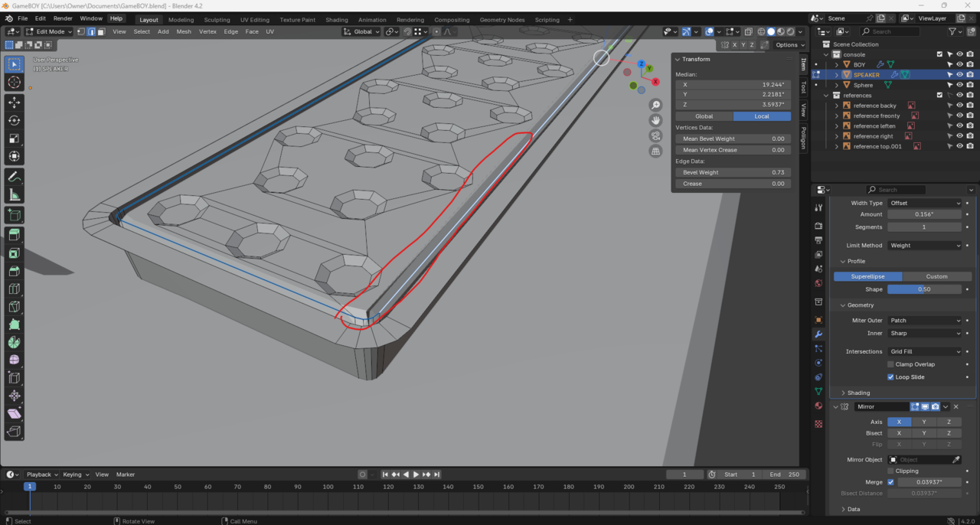Click the Shape slider
The height and width of the screenshot is (525, 980).
924,289
